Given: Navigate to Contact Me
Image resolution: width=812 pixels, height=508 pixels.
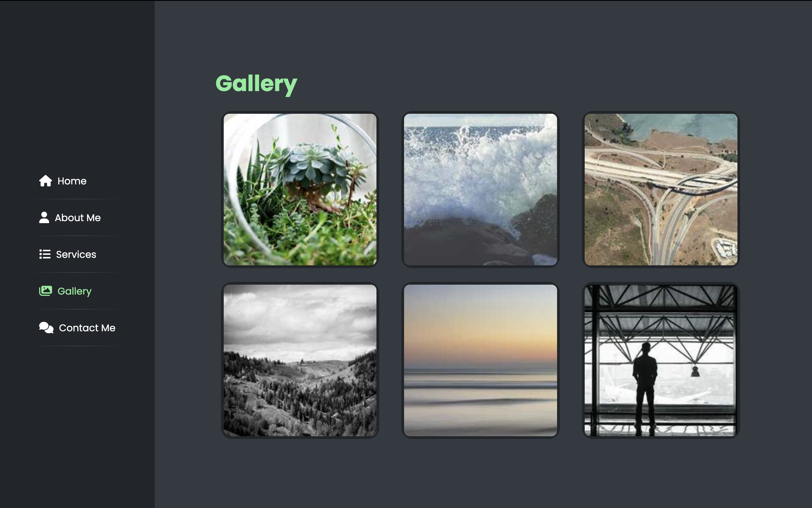Looking at the screenshot, I should click(77, 328).
